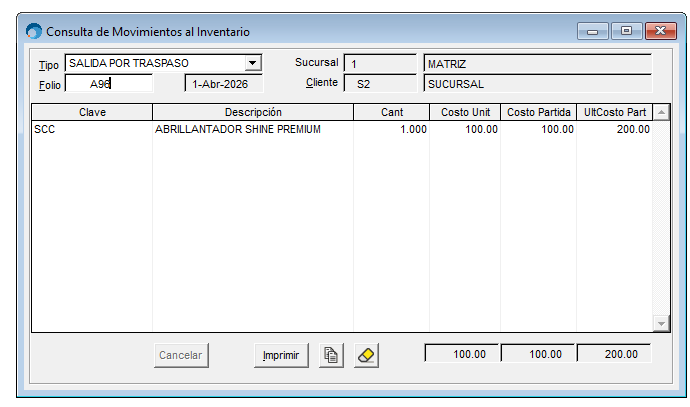The image size is (690, 407).
Task: Click the middle total field showing 100.00
Action: click(x=538, y=354)
